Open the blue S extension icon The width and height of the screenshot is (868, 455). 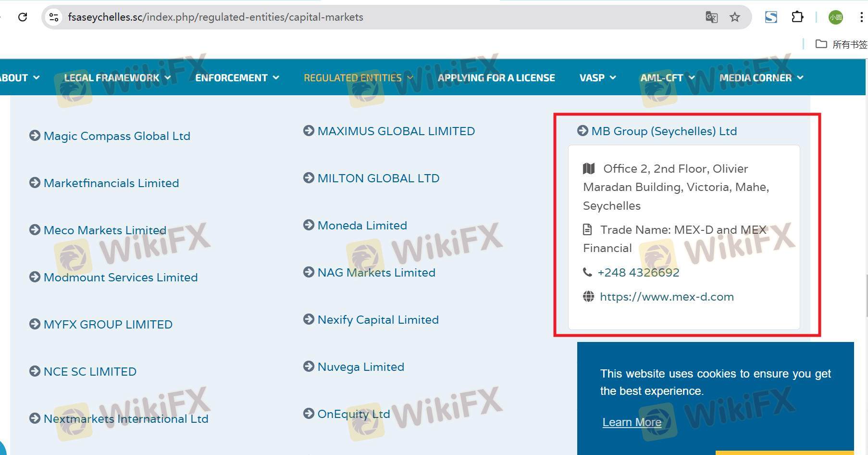(x=771, y=17)
